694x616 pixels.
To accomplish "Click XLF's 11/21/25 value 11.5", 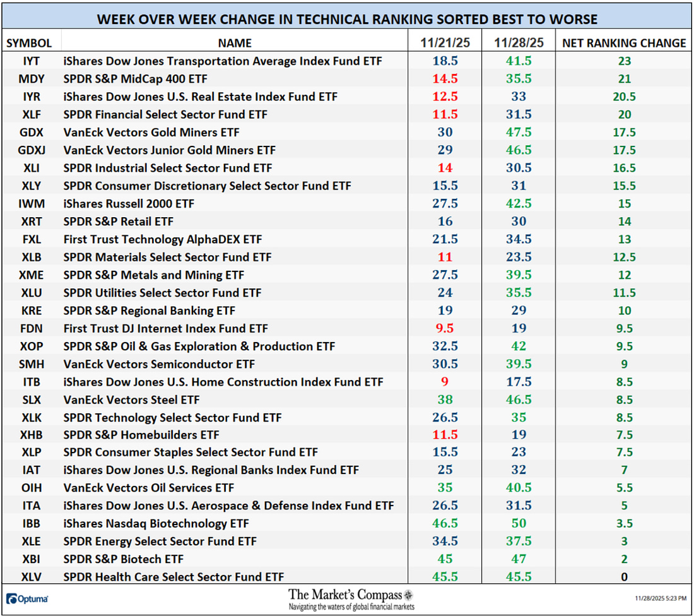I will click(445, 114).
